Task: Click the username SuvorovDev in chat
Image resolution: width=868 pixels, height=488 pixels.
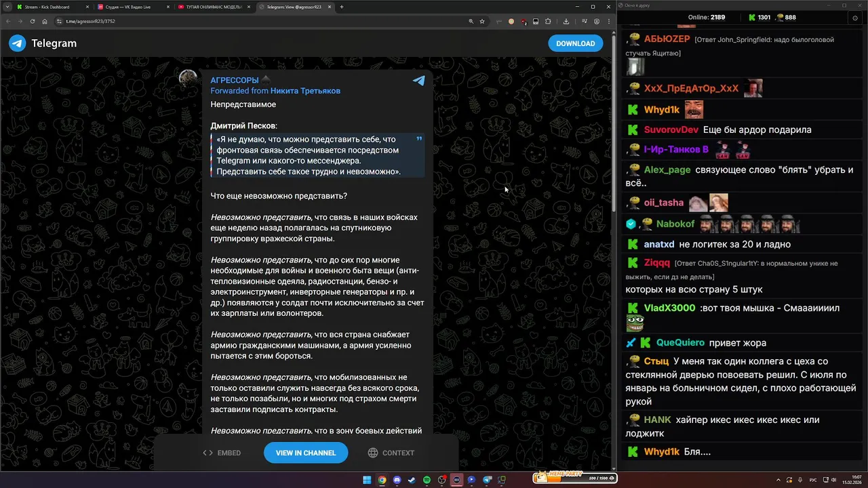Action: (x=671, y=129)
